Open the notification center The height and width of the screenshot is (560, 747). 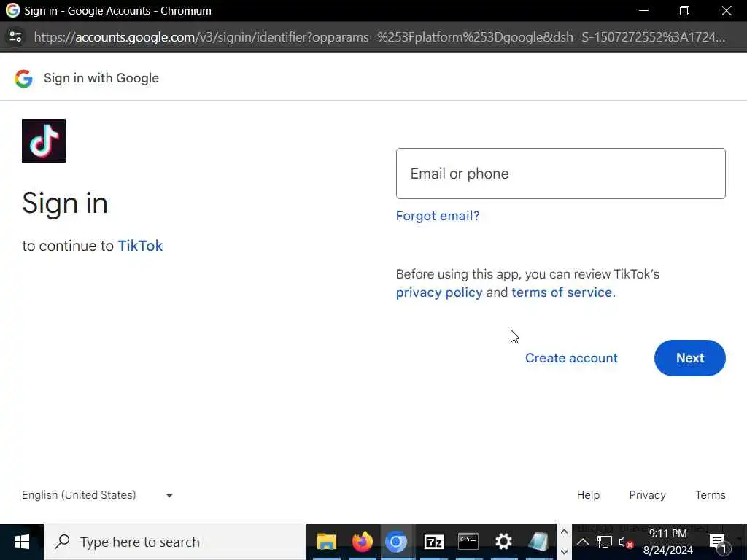click(x=719, y=542)
